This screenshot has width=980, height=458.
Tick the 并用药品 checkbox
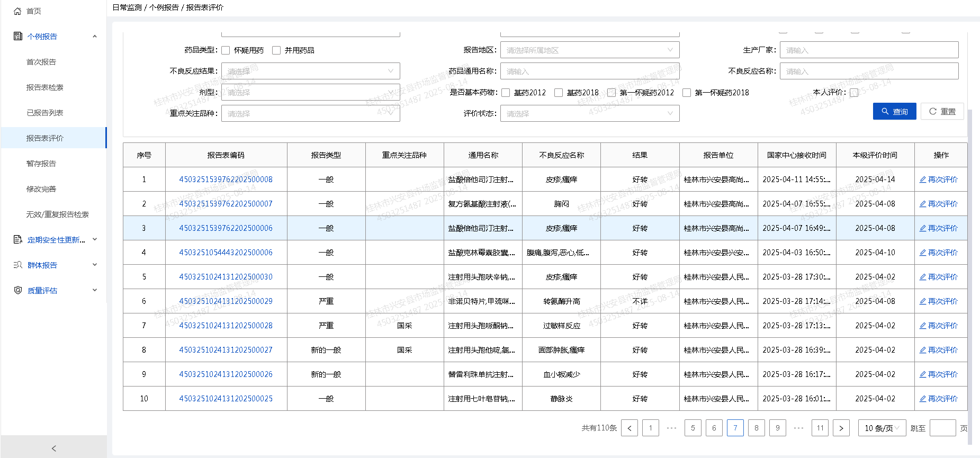click(276, 50)
